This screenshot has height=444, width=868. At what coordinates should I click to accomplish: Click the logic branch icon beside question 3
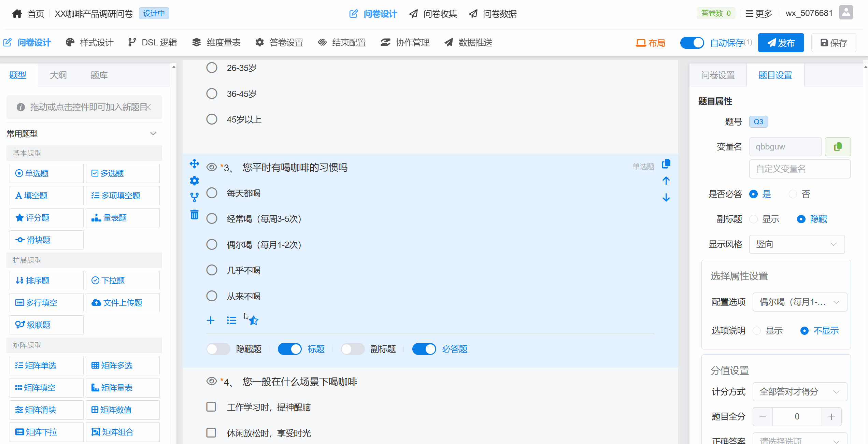pyautogui.click(x=194, y=197)
